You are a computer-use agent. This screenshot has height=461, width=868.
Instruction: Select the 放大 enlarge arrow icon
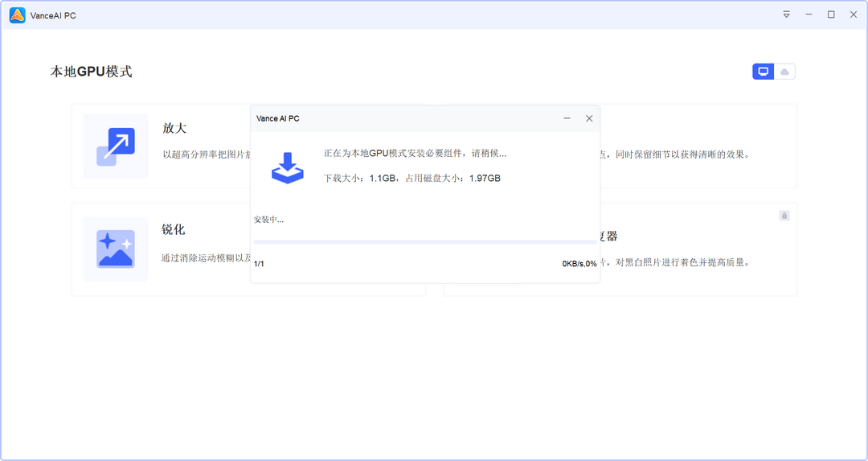116,146
